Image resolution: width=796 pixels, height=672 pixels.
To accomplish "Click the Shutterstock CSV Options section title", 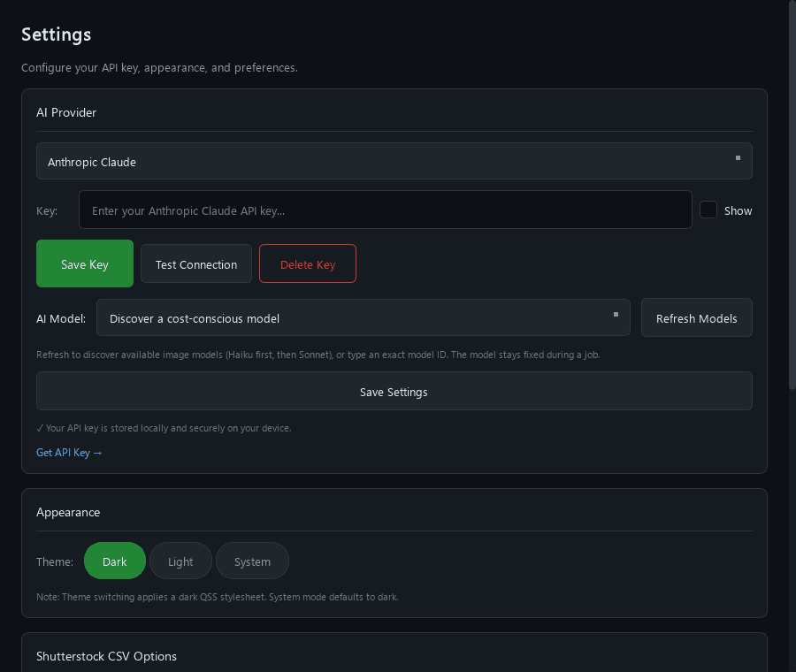I will point(107,656).
